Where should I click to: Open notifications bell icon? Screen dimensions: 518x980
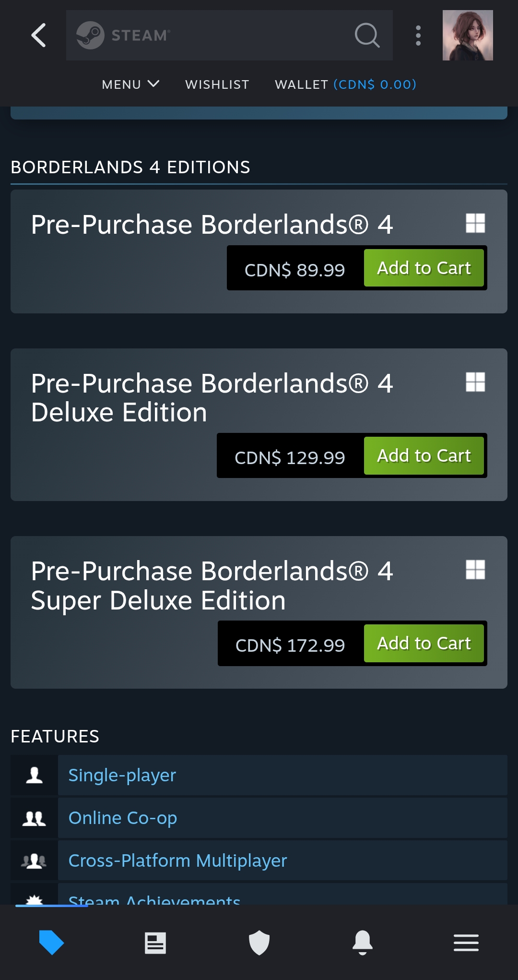click(363, 943)
